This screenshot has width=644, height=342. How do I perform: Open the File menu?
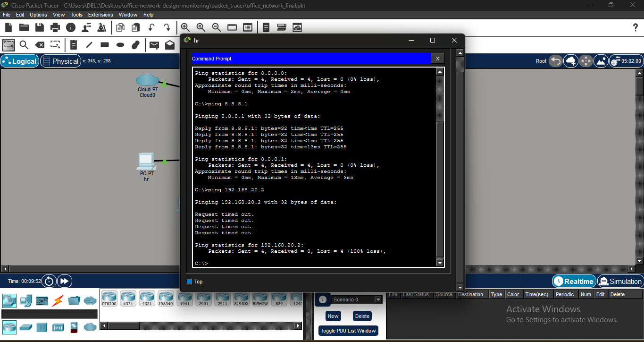7,15
